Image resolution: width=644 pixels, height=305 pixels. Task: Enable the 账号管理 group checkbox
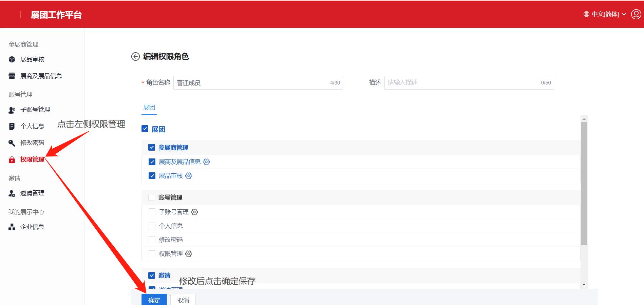(x=152, y=197)
